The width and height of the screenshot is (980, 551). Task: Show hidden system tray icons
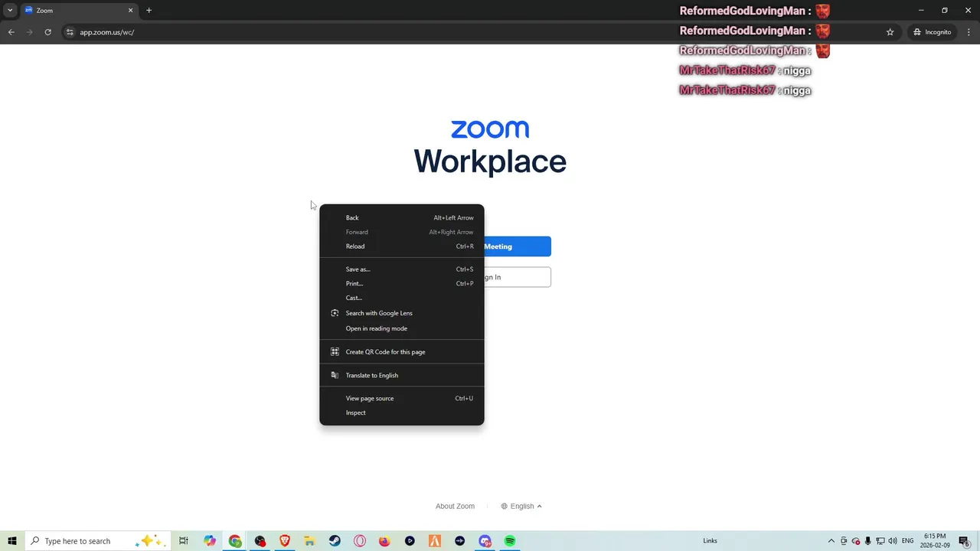pyautogui.click(x=831, y=541)
